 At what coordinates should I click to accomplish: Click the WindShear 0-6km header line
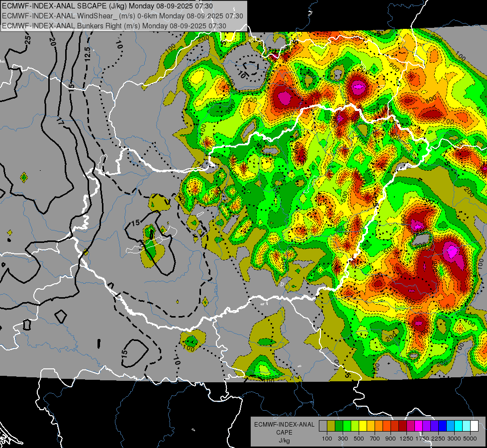click(122, 16)
